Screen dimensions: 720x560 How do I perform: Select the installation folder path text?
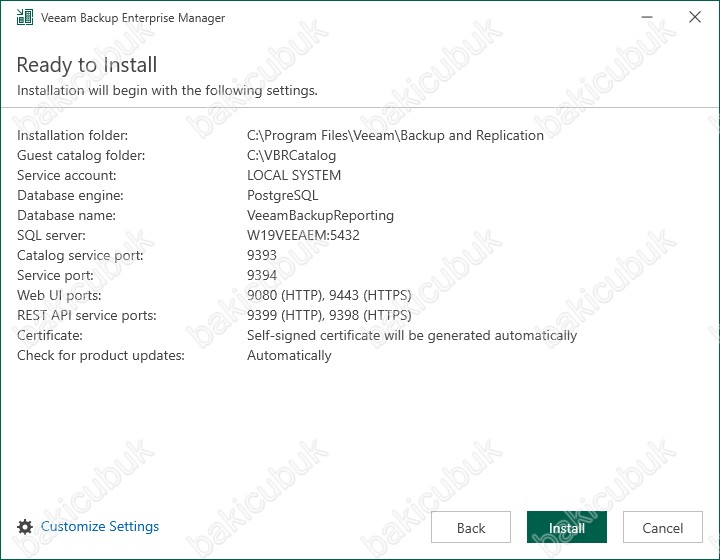point(395,135)
